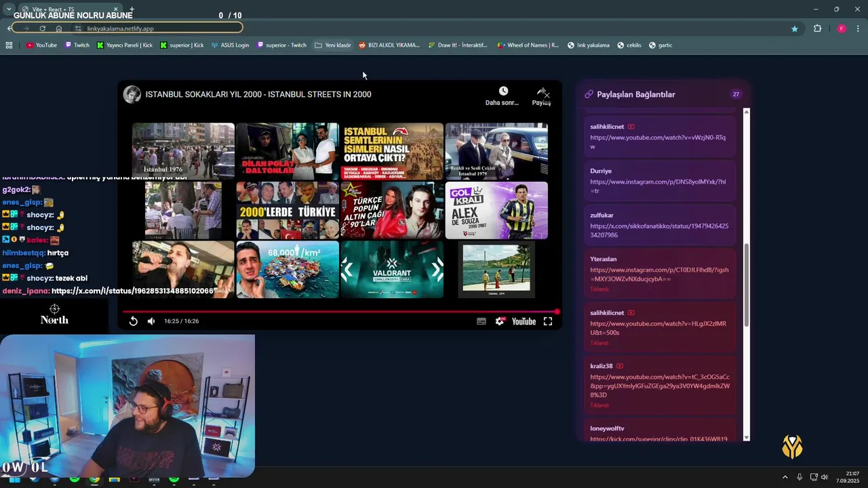Open Türkçe Popun Altın Çağı video
868x488 pixels.
pyautogui.click(x=392, y=210)
